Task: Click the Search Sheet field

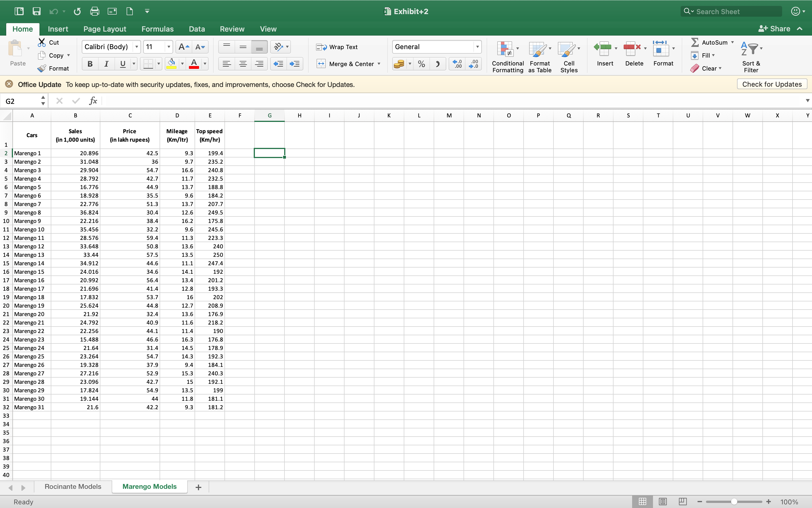Action: pyautogui.click(x=731, y=11)
